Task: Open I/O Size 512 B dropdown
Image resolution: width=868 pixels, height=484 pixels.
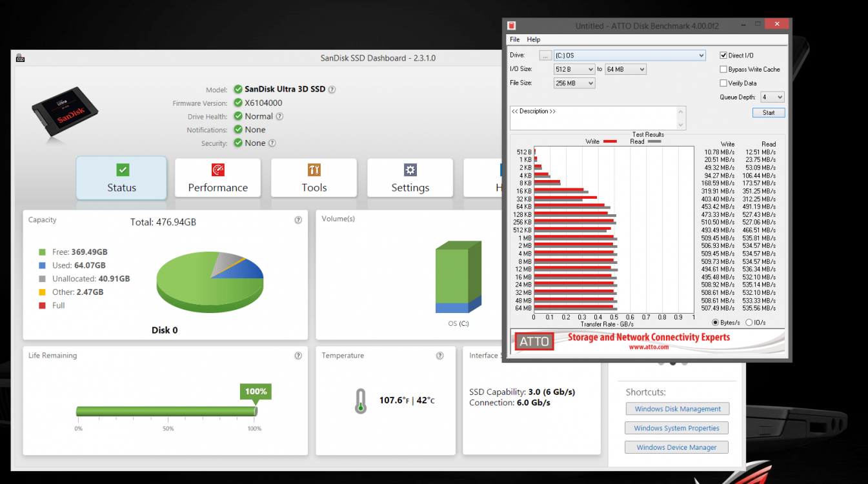Action: click(x=574, y=69)
